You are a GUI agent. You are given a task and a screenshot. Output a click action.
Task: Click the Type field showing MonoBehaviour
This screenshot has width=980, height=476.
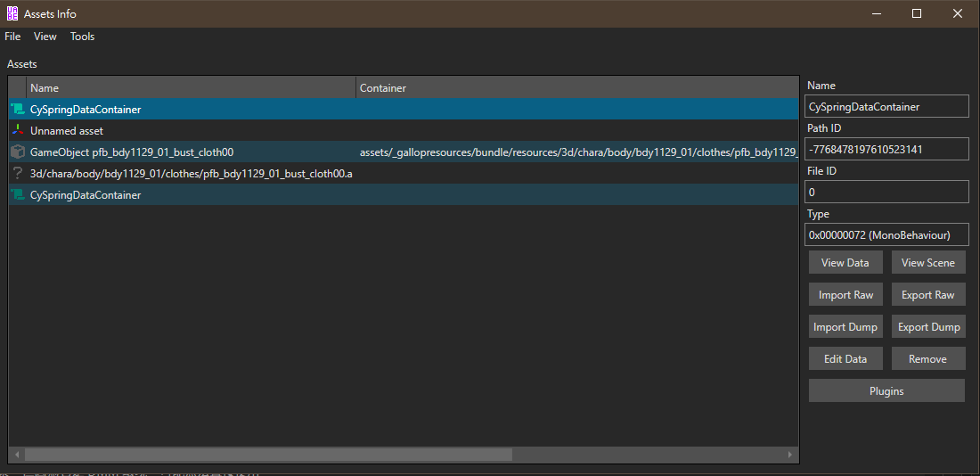(886, 234)
